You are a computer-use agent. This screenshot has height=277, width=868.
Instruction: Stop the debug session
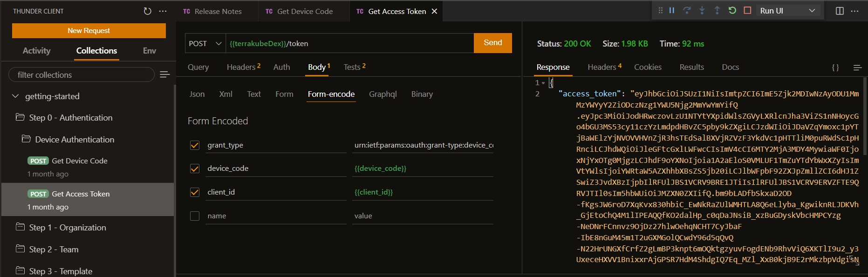pyautogui.click(x=747, y=10)
